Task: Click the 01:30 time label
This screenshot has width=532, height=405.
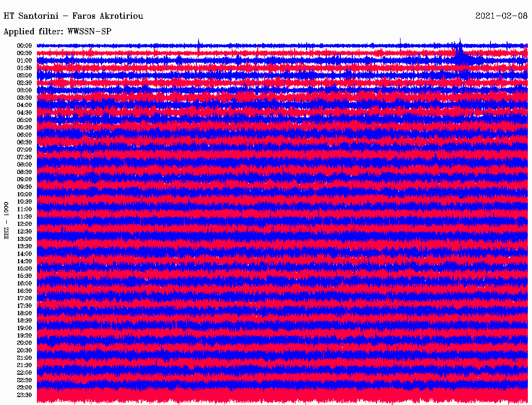Action: click(x=24, y=68)
